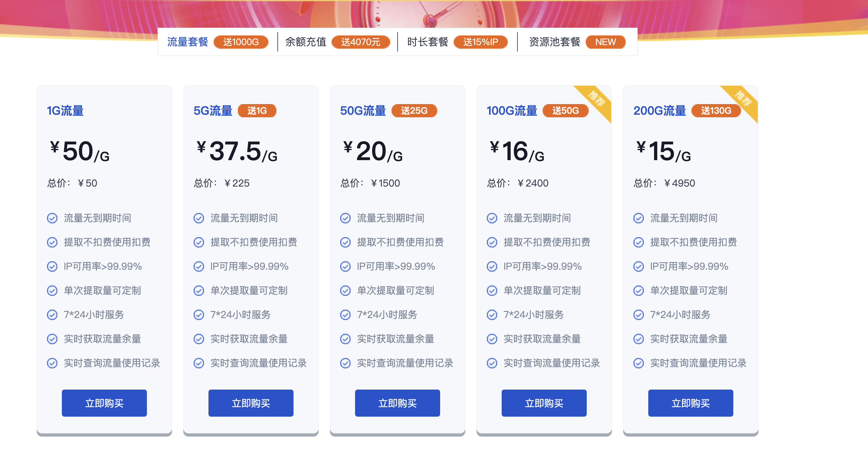Viewport: 868px width, 464px height.
Task: Click the 100G流量 plan title
Action: (512, 111)
